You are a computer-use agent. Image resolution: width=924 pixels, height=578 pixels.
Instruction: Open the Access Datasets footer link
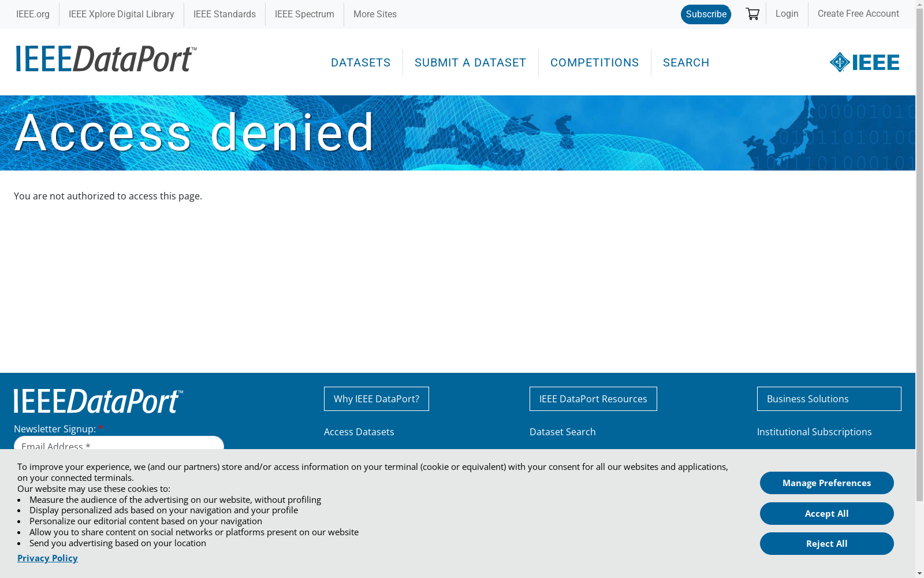click(359, 432)
